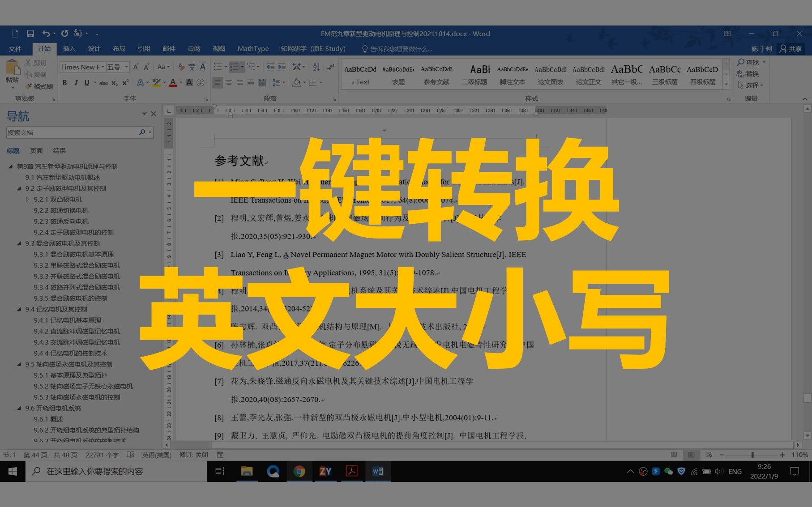Open the font size dropdown
This screenshot has width=812, height=507.
(127, 67)
